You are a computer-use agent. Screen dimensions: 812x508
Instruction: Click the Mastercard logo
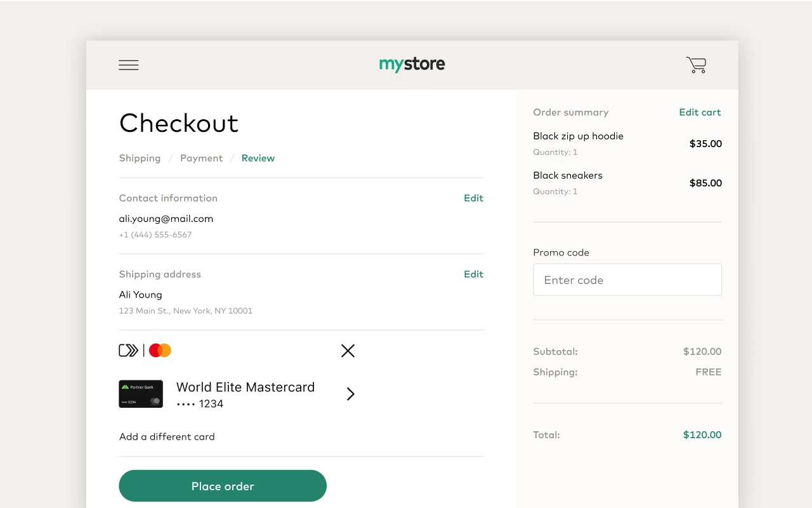coord(160,350)
